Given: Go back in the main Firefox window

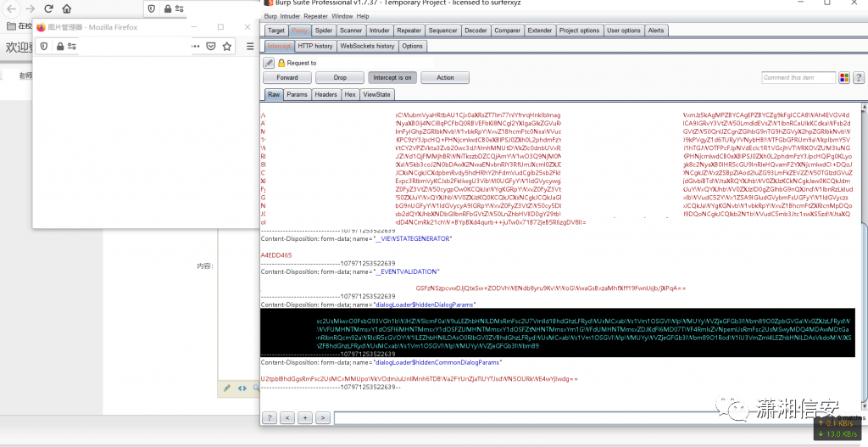Looking at the screenshot, I should point(12,8).
